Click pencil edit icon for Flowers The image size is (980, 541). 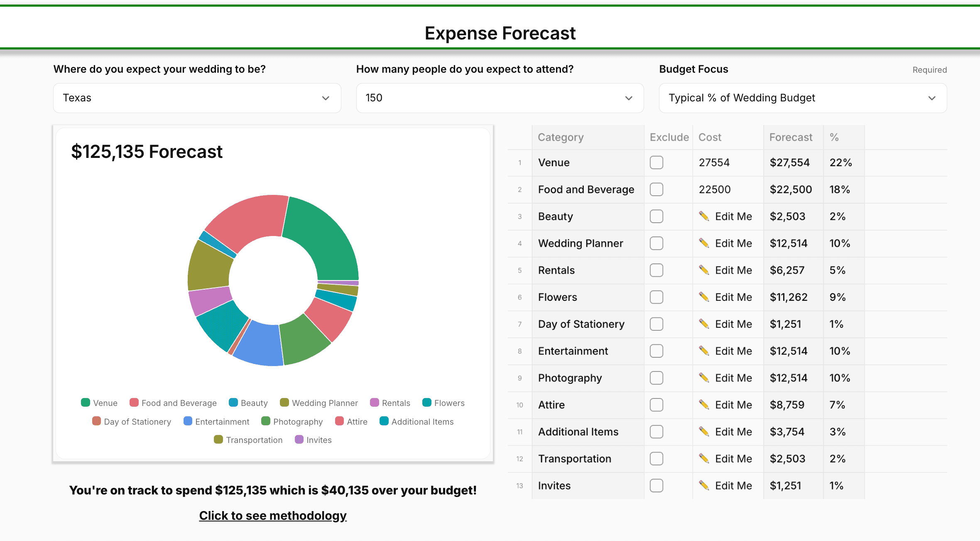pos(704,297)
